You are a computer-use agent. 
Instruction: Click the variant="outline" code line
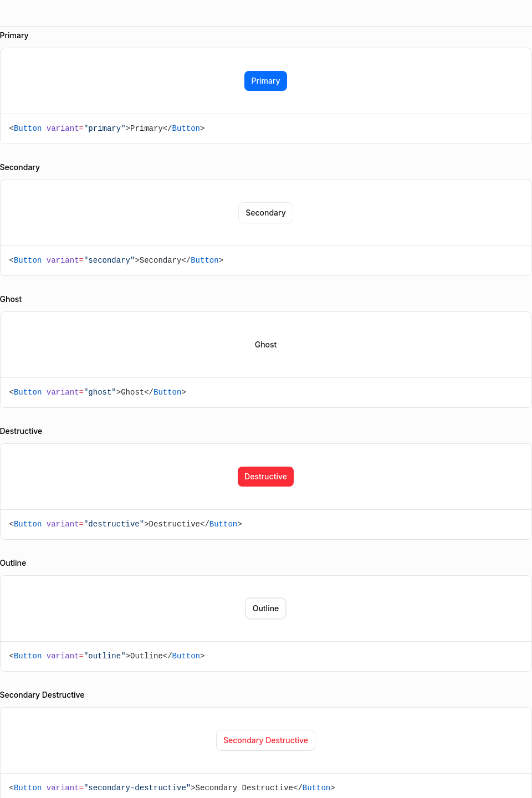point(107,656)
